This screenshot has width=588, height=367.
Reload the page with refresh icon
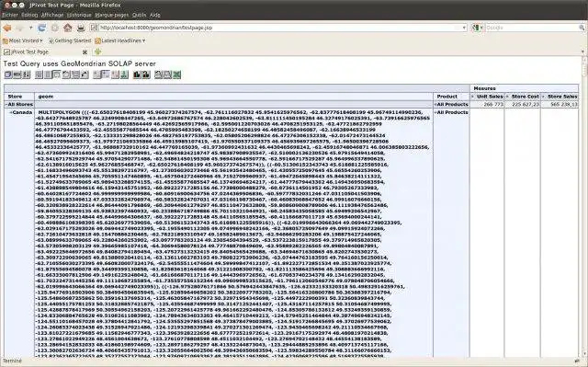[x=42, y=28]
